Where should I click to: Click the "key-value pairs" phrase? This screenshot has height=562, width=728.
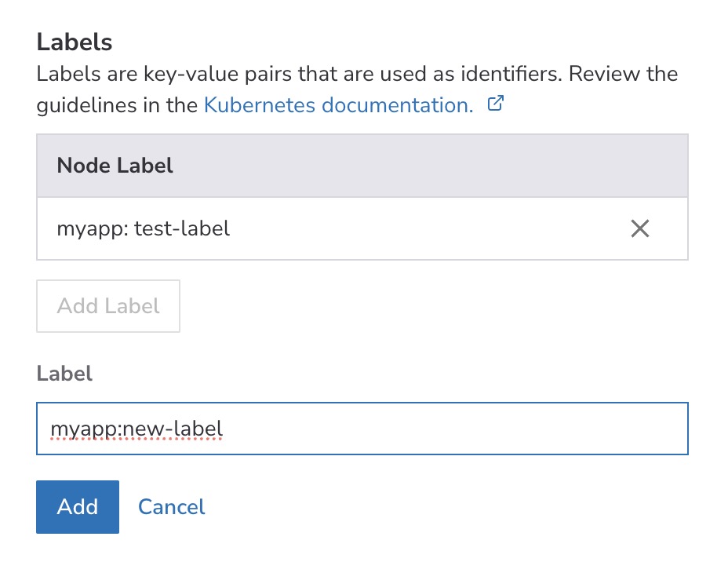tap(169, 75)
